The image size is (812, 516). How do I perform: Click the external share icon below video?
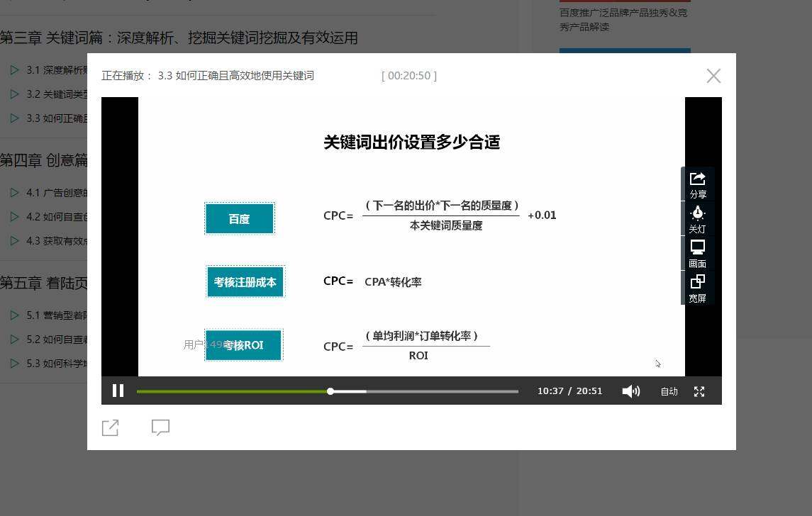111,427
